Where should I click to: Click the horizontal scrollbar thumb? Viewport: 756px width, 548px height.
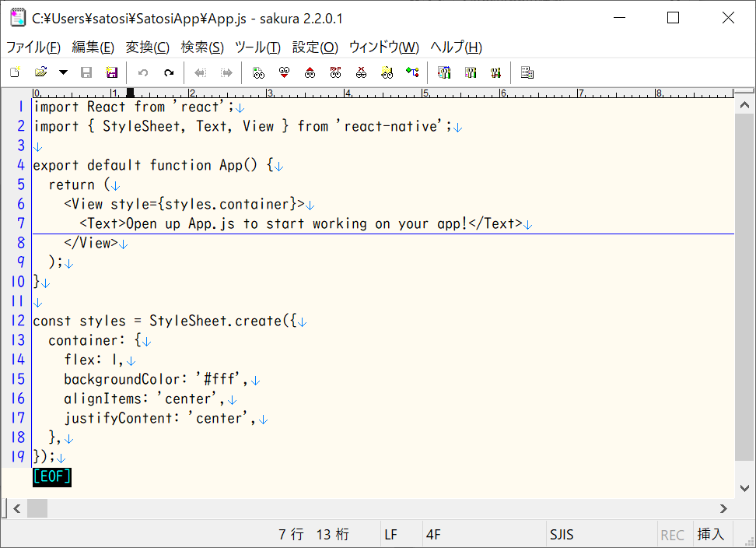tap(37, 508)
